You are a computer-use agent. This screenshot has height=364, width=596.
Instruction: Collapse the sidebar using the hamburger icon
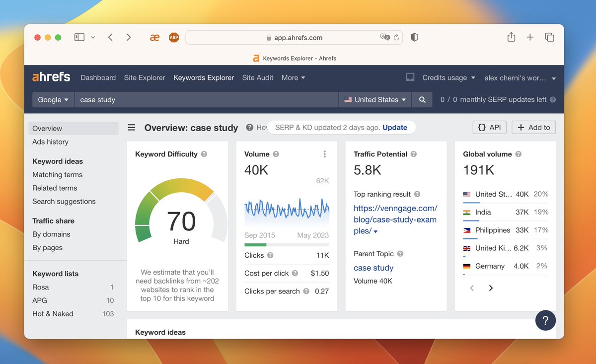[x=132, y=128]
